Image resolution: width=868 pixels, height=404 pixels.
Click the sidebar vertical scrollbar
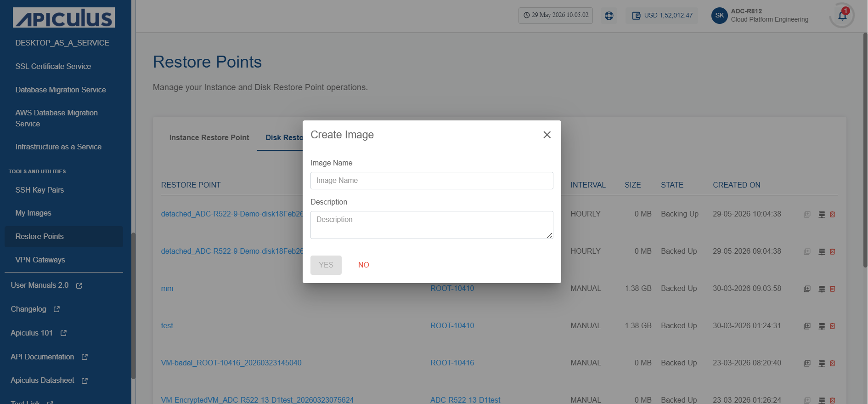pos(134,306)
